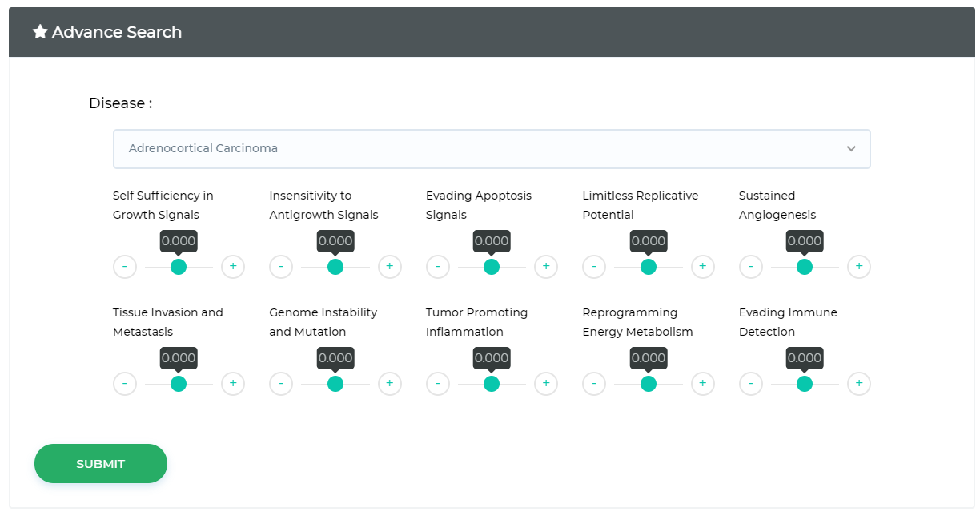Submit the advance search form
Viewport: 980px width, 516px height.
point(101,464)
